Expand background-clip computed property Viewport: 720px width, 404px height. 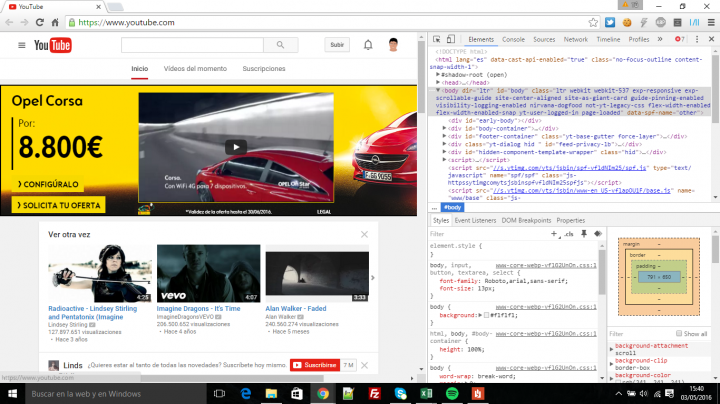click(x=612, y=364)
